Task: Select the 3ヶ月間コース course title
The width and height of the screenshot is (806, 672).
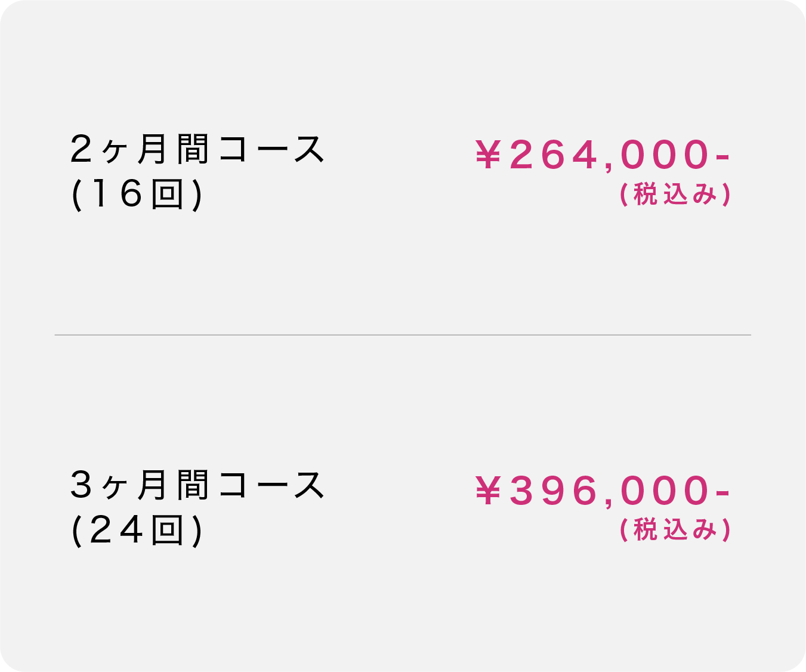Action: [197, 485]
